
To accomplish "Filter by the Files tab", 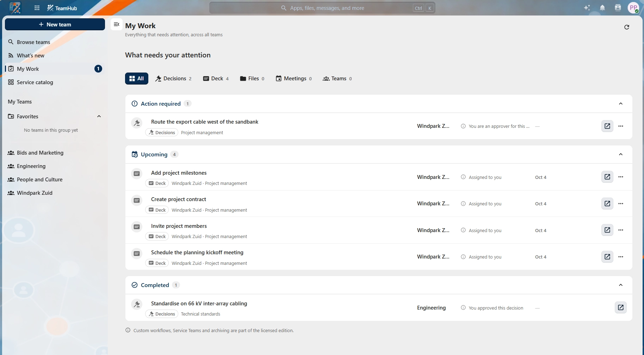I will (252, 79).
